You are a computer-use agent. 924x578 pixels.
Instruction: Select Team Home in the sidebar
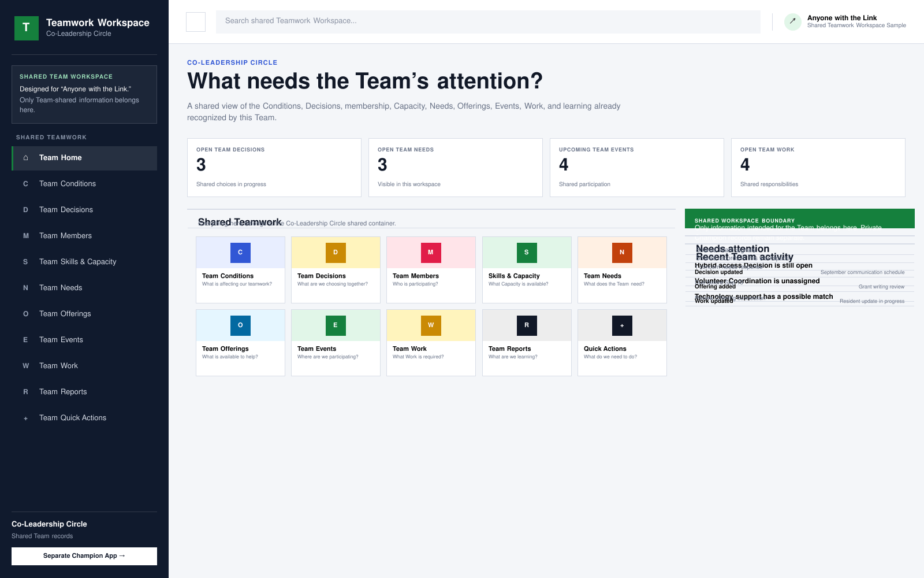point(84,158)
